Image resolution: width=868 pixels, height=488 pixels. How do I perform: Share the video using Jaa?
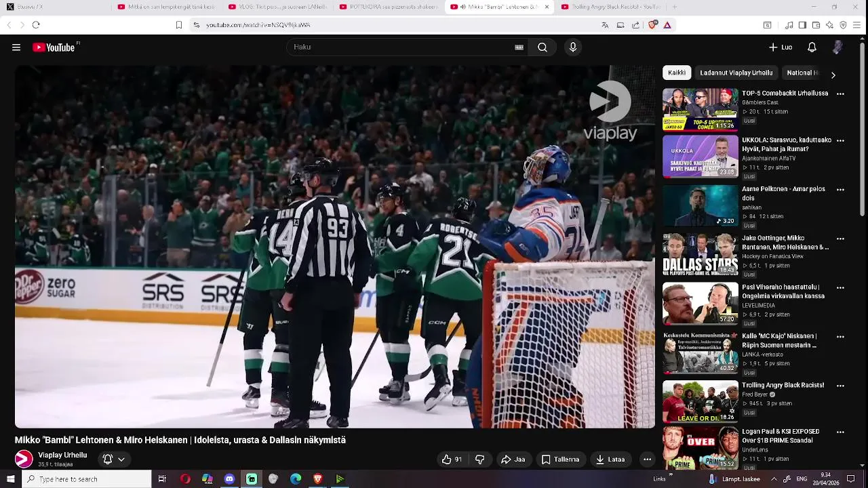coord(513,460)
